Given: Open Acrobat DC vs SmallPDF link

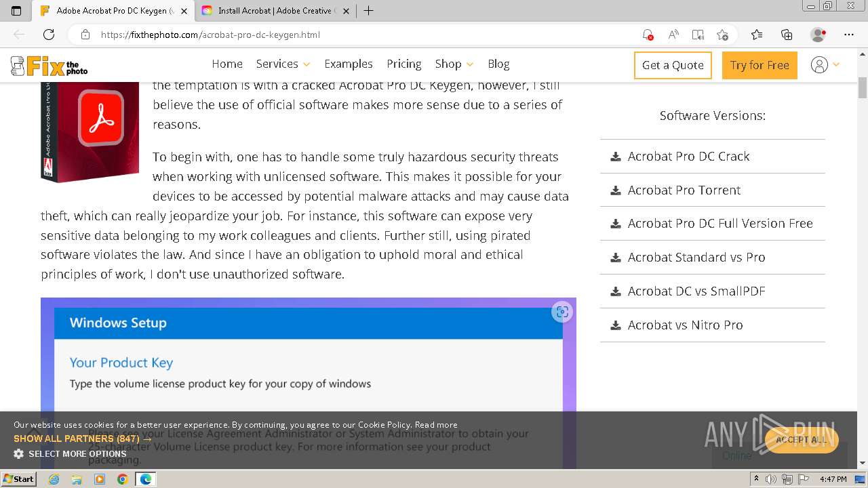Looking at the screenshot, I should tap(696, 291).
